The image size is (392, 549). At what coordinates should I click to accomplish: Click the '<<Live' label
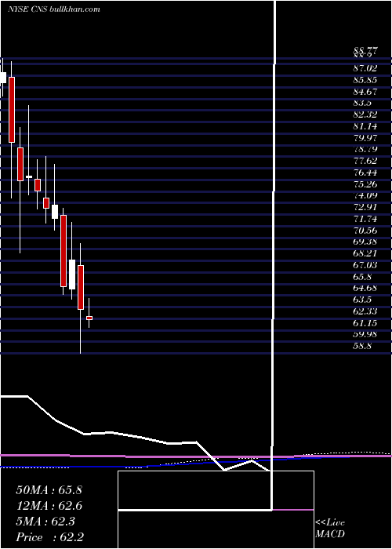point(330,523)
